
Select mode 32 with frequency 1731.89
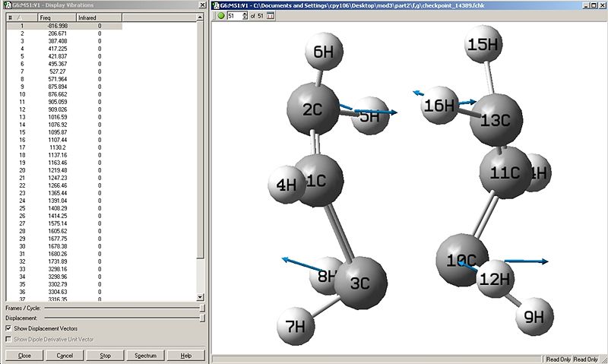pos(65,261)
